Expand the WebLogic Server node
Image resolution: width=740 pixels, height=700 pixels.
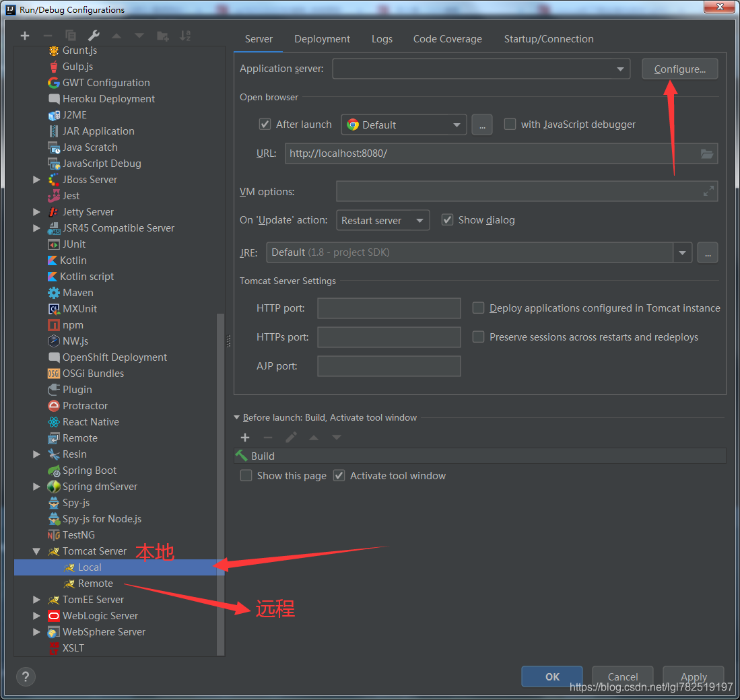click(x=36, y=616)
